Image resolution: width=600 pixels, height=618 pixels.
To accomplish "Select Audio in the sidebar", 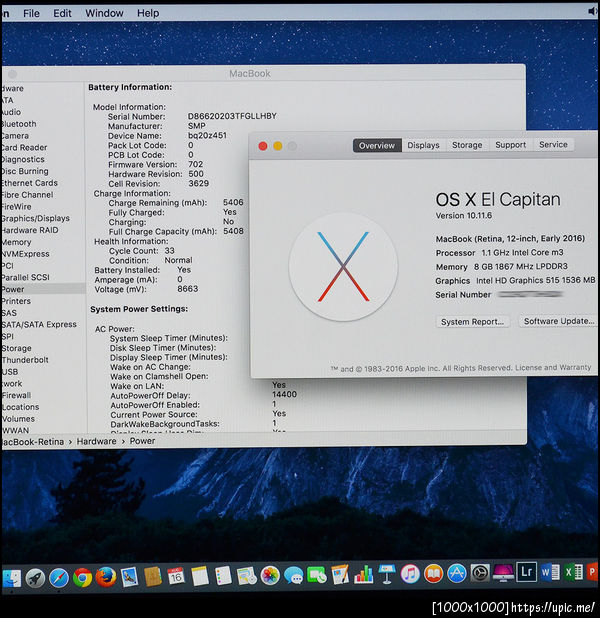I will point(11,112).
